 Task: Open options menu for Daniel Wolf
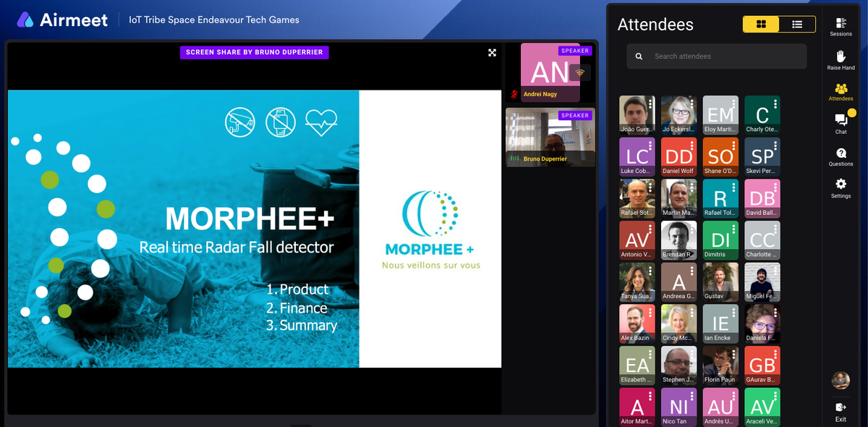coord(692,145)
